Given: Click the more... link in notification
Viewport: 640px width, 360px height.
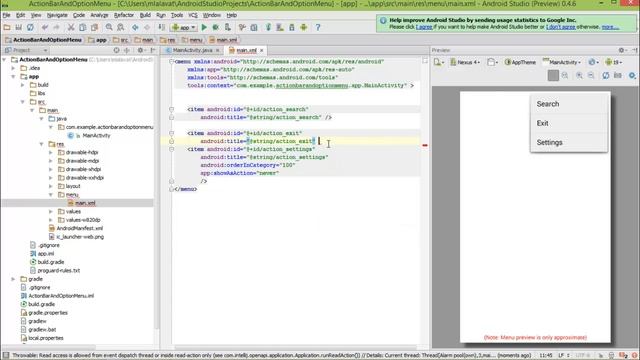Looking at the screenshot, I should click(x=610, y=27).
